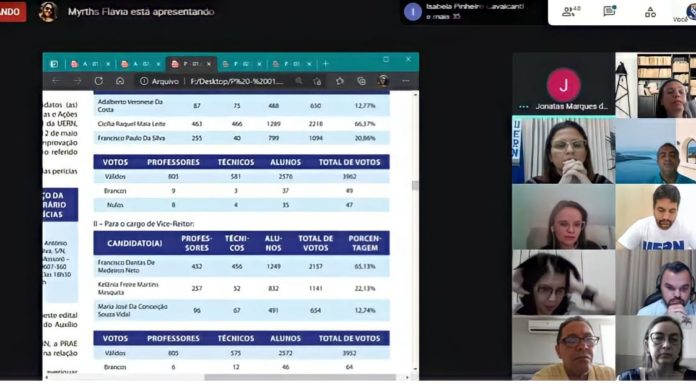Click presenter Myrths Flavia's avatar
This screenshot has width=696, height=385.
coord(48,12)
